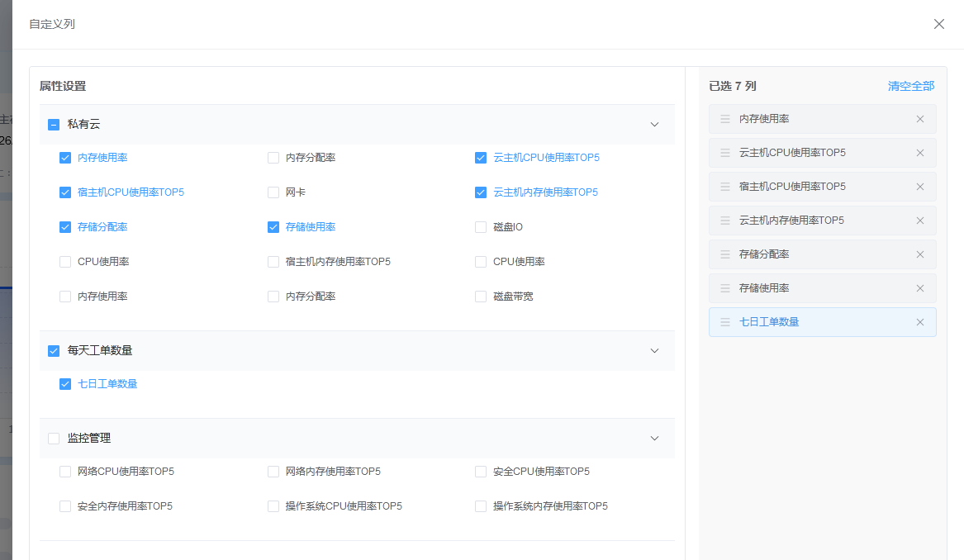Enable the 网络CPU使用率TOP5 checkbox

65,472
